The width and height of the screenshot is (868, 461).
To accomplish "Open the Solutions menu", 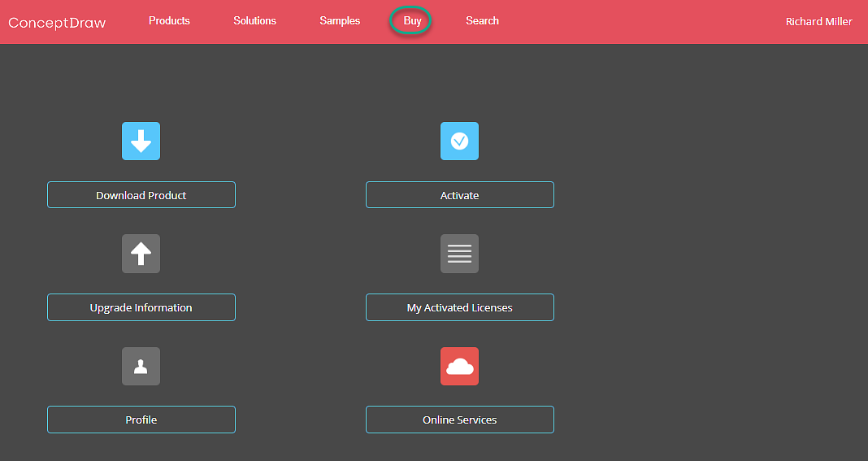I will [x=254, y=21].
